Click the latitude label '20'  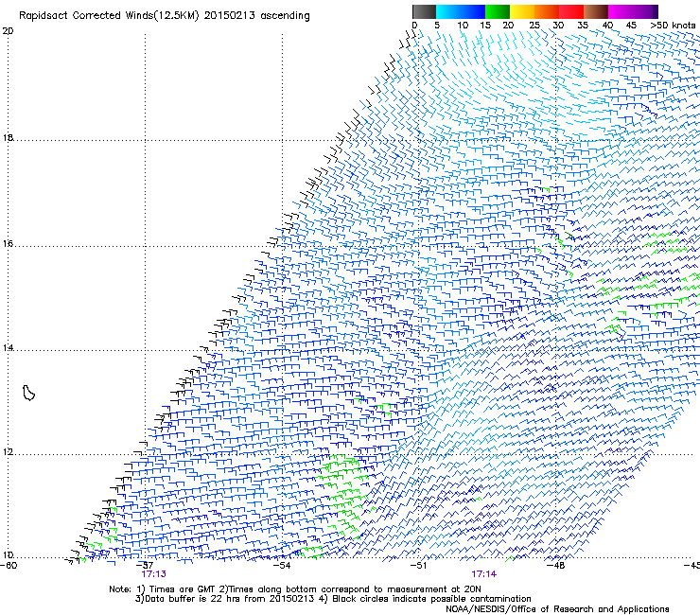[8, 31]
